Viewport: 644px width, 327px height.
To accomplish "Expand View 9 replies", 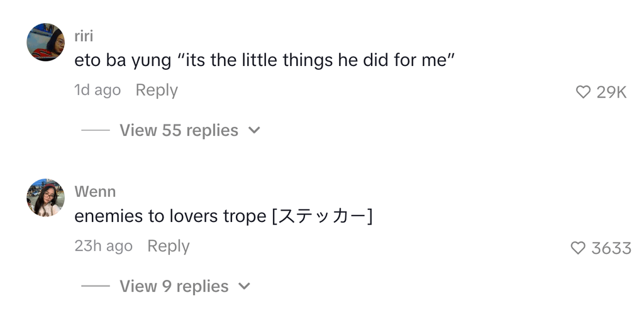I will tap(174, 286).
